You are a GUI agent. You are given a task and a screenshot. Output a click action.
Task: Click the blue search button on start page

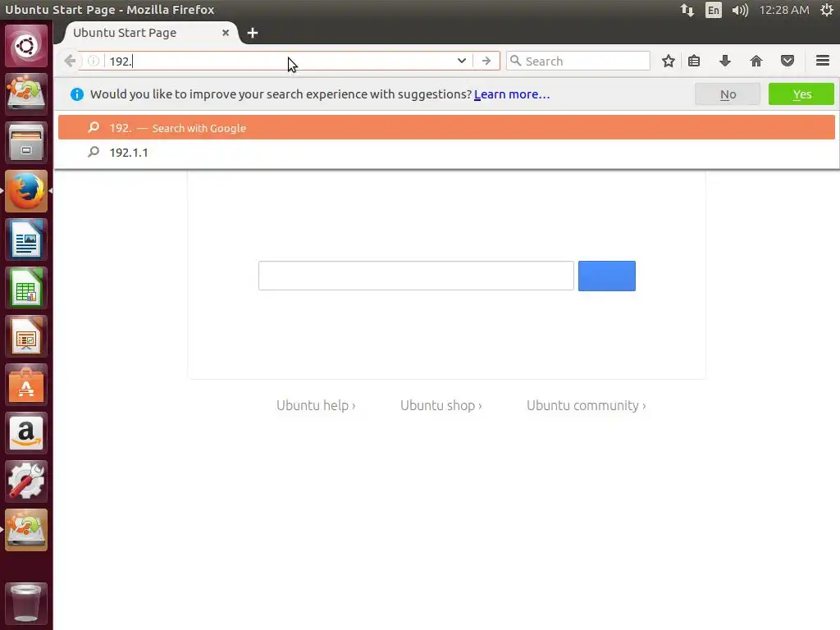pyautogui.click(x=606, y=276)
